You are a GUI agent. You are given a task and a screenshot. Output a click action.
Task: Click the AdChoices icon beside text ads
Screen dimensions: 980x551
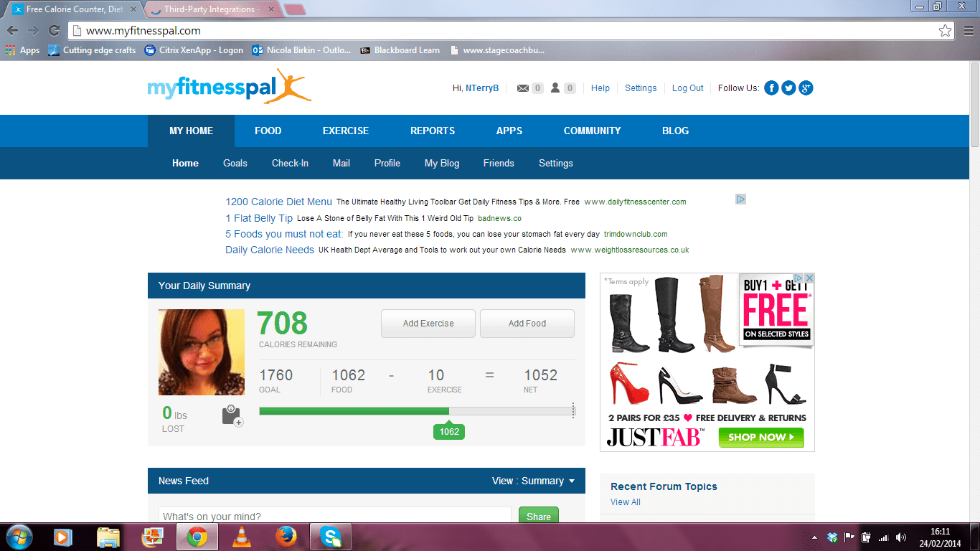741,199
